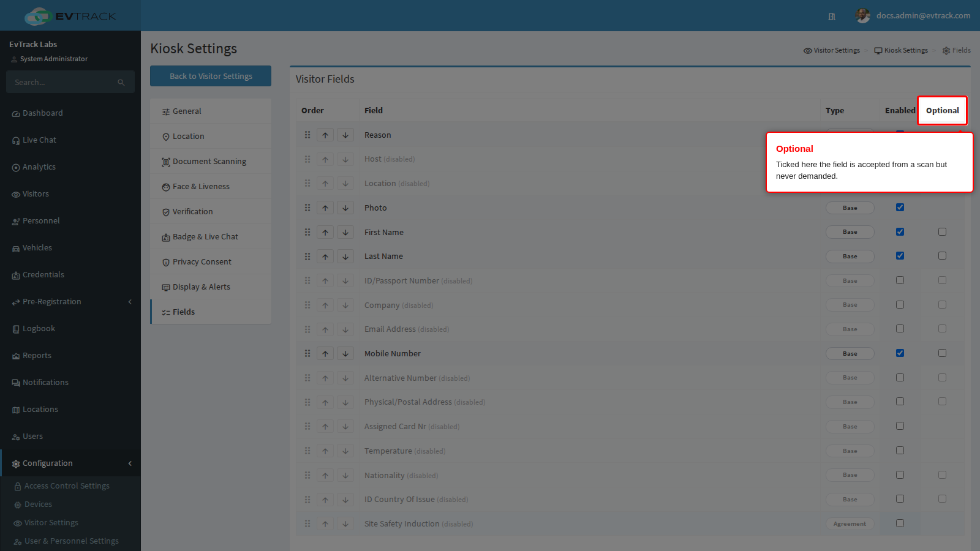The image size is (980, 551).
Task: Click the docs.admin@evtrack.com account name
Action: click(923, 16)
